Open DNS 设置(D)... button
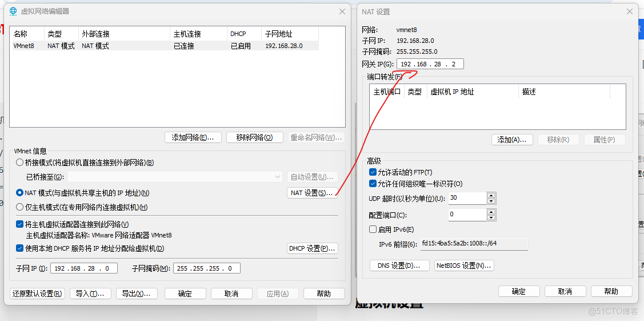 click(x=399, y=265)
